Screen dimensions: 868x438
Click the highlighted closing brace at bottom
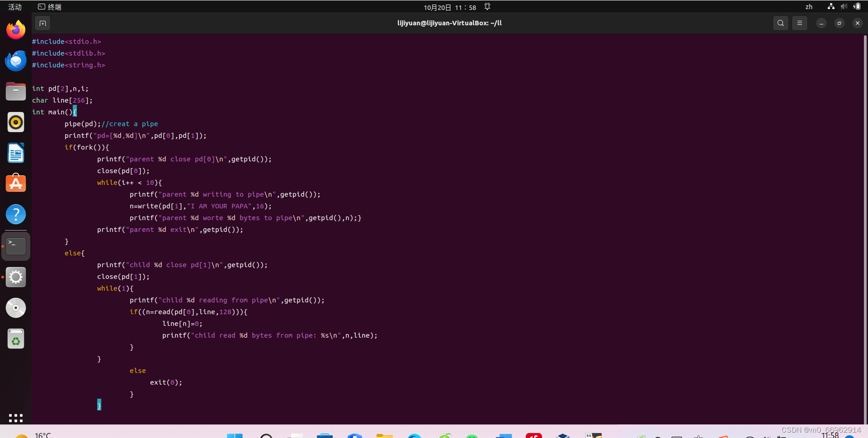click(99, 405)
